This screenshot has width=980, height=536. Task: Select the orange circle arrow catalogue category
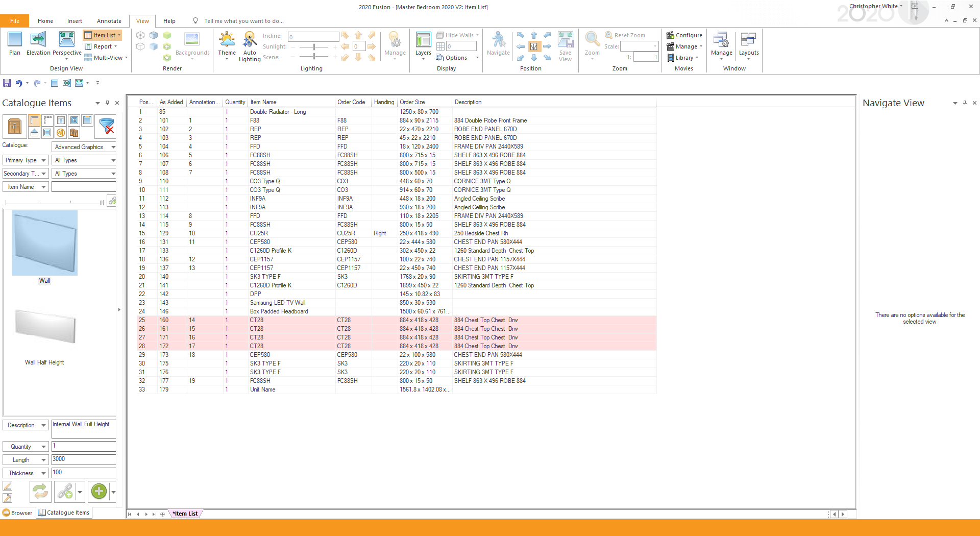click(61, 133)
